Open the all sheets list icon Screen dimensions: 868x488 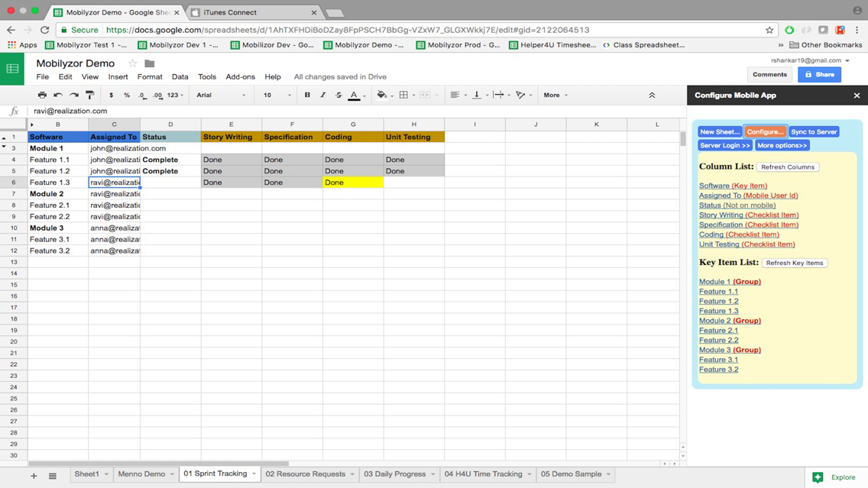pyautogui.click(x=53, y=476)
